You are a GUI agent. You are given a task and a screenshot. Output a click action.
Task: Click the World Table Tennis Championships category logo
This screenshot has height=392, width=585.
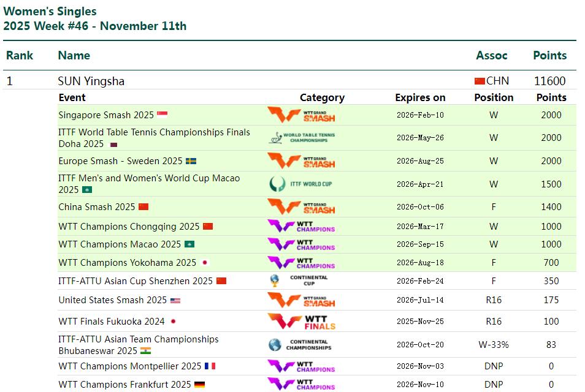(301, 138)
